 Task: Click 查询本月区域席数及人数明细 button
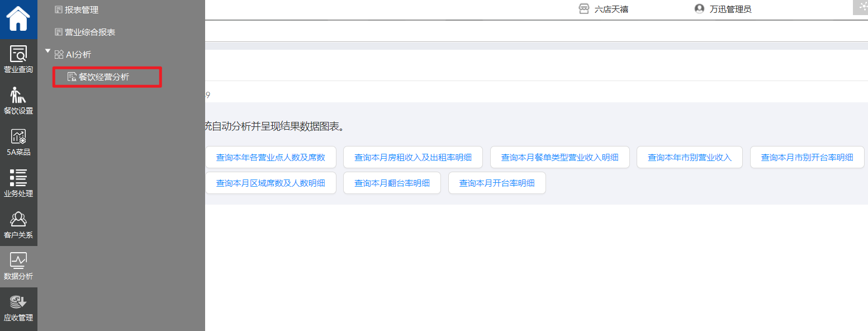point(271,183)
